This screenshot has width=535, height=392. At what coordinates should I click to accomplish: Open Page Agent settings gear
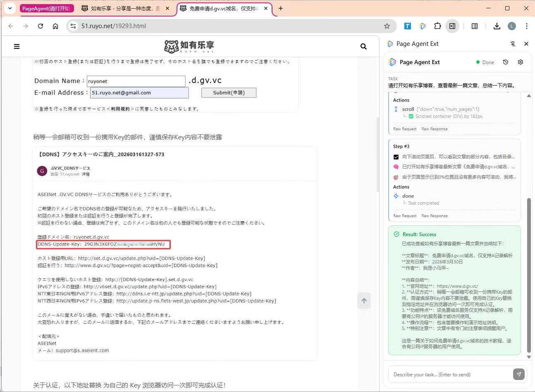pos(520,62)
